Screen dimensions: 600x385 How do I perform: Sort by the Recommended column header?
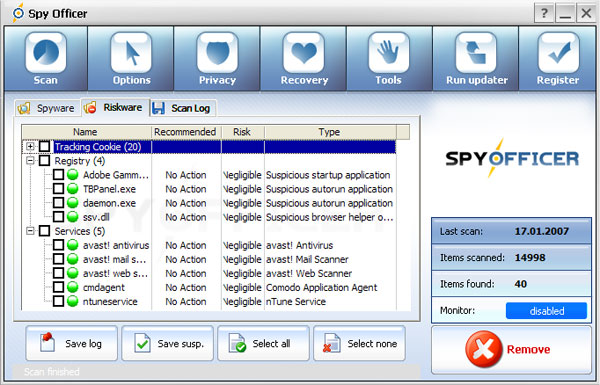click(186, 132)
